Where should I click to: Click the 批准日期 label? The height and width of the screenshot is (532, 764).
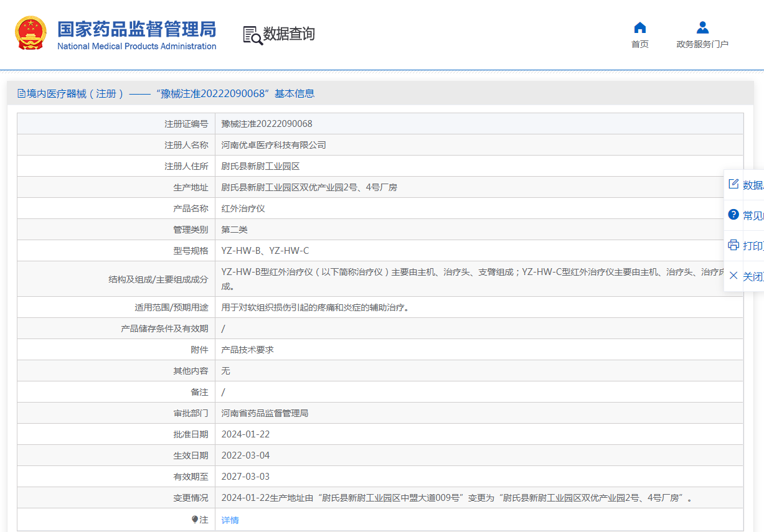191,434
